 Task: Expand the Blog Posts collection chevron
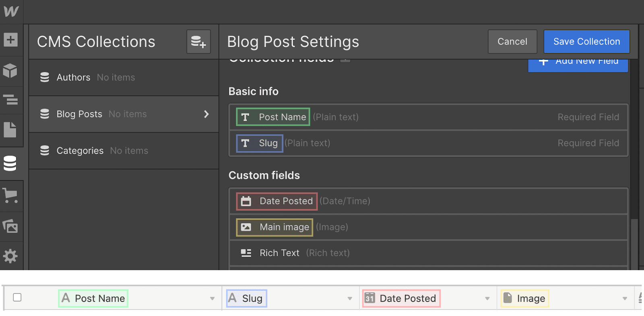[x=206, y=114]
